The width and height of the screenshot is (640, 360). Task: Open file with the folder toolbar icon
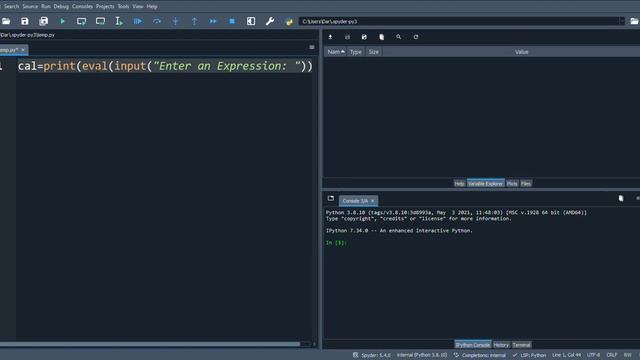(6, 21)
